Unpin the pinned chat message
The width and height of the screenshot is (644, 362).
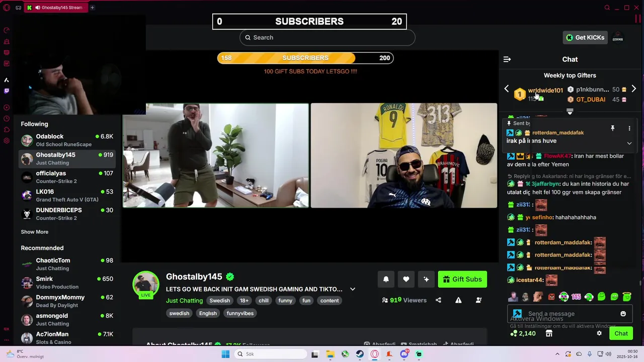pyautogui.click(x=612, y=129)
